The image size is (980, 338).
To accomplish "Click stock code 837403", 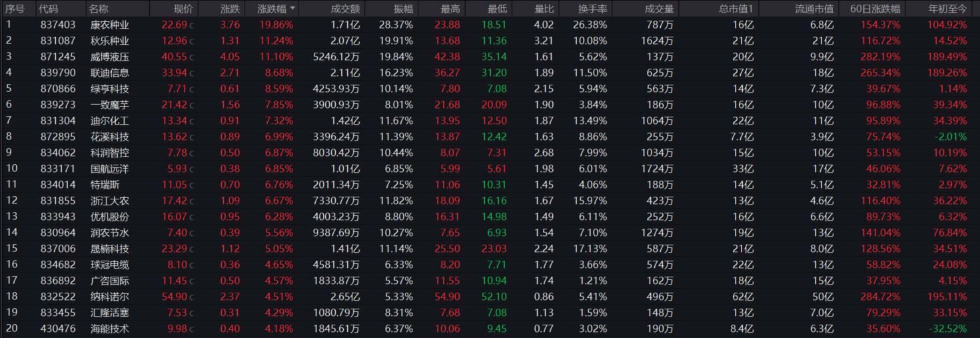I will point(57,25).
